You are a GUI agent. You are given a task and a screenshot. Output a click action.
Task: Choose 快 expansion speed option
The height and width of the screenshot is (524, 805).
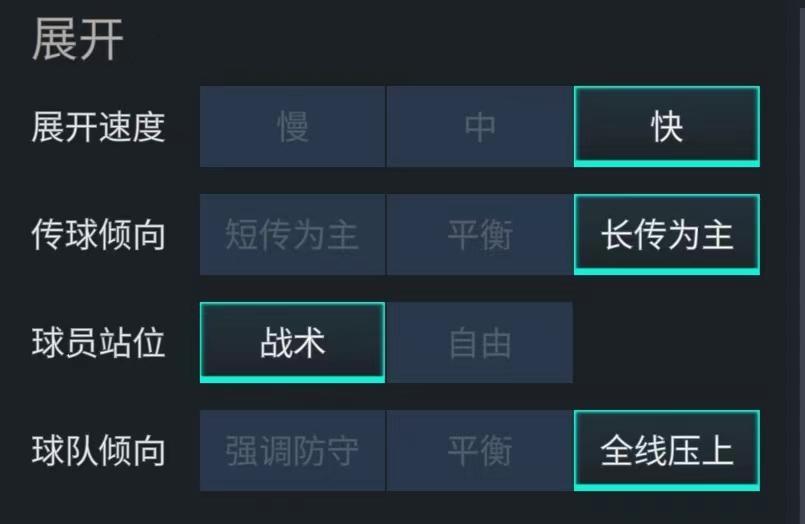[666, 127]
